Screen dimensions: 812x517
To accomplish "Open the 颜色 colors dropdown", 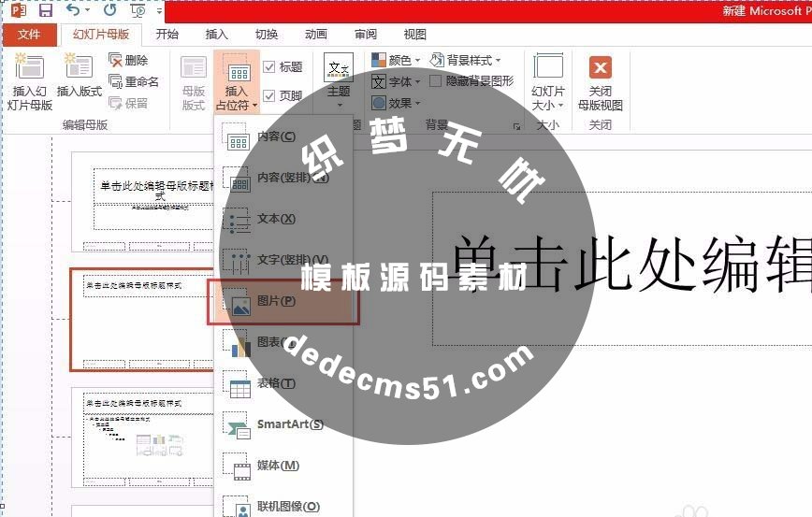I will [x=396, y=60].
